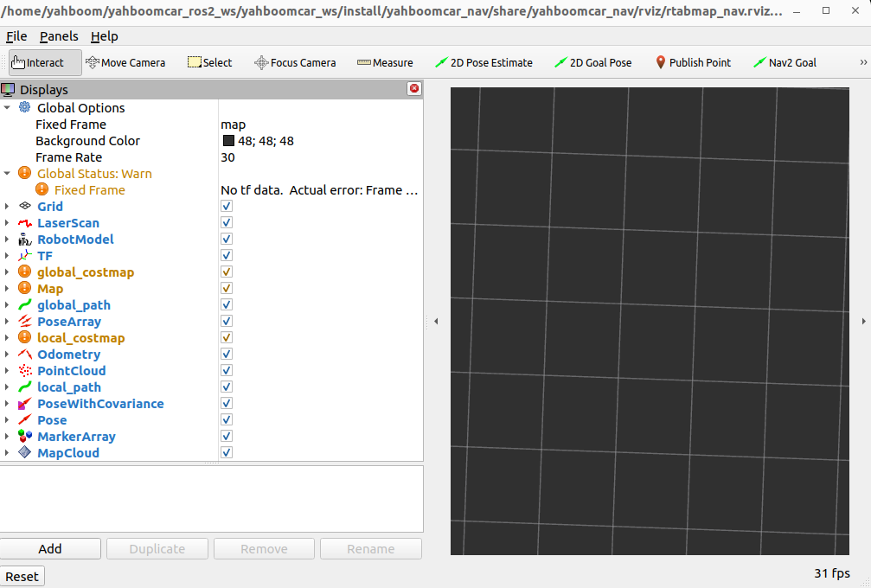Image resolution: width=871 pixels, height=588 pixels.
Task: Expand the global_costmap display item
Action: pos(8,272)
